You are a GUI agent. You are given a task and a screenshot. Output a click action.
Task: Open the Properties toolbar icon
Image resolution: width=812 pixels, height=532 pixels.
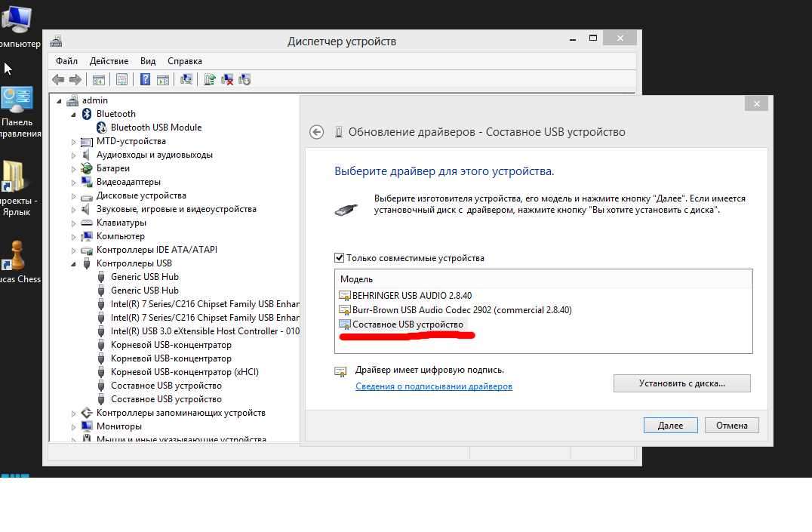(121, 79)
